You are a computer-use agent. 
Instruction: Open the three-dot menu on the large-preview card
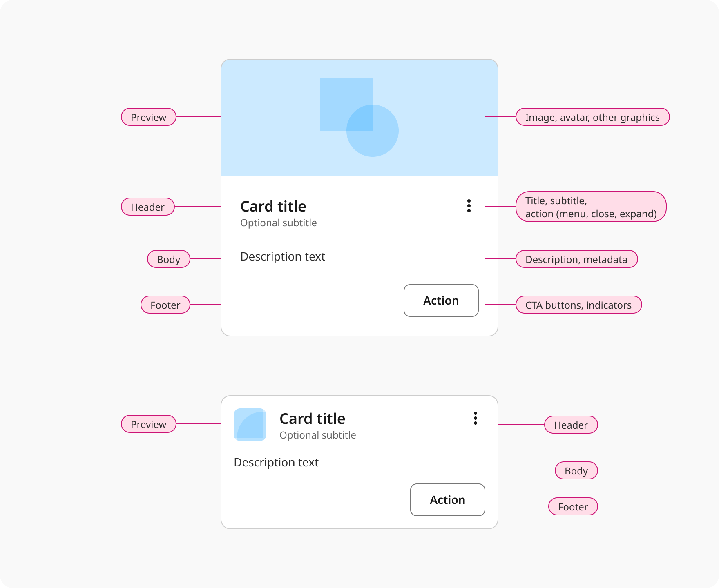pos(469,206)
